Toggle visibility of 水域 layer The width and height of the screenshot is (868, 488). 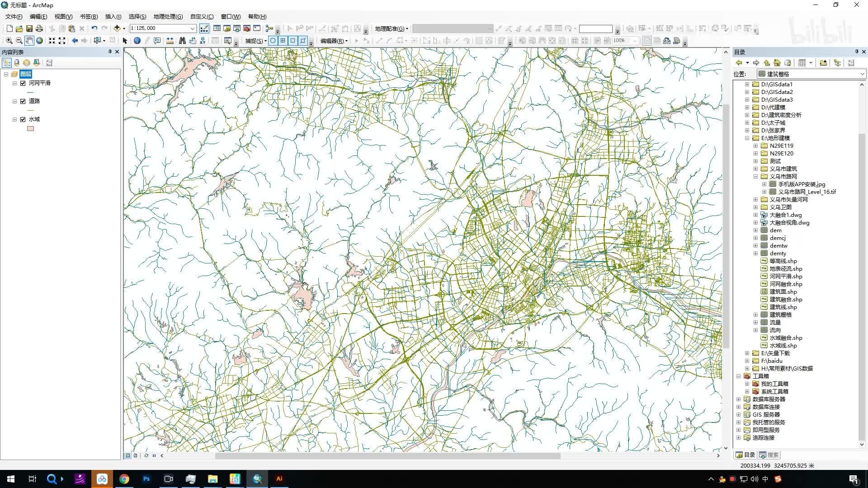[x=23, y=119]
